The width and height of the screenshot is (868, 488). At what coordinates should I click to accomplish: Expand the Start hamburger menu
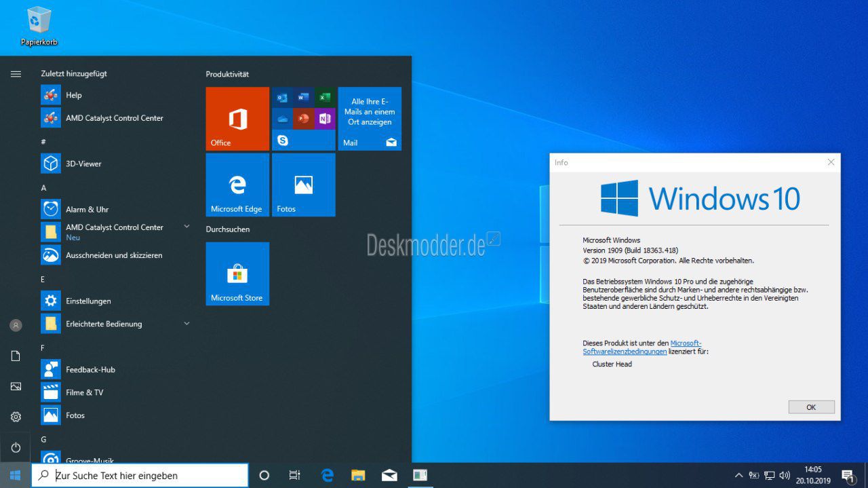pyautogui.click(x=16, y=73)
